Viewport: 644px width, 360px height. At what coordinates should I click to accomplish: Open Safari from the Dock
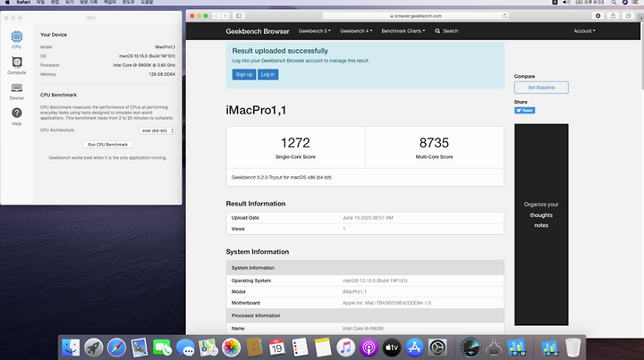(x=116, y=347)
